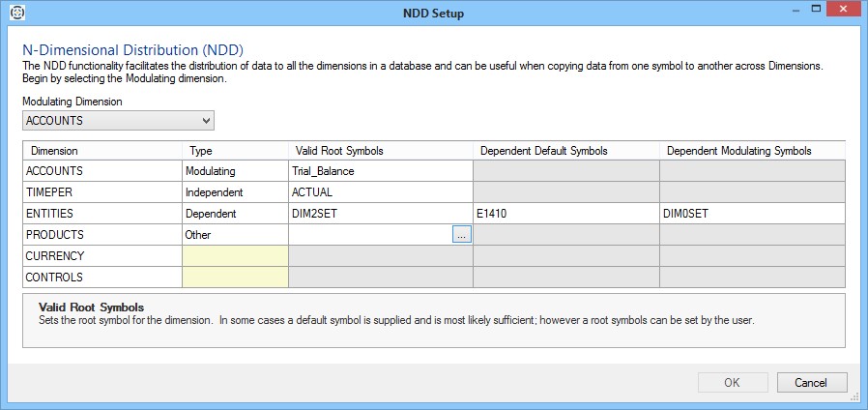868x410 pixels.
Task: Click the Dimension column header
Action: pyautogui.click(x=101, y=151)
